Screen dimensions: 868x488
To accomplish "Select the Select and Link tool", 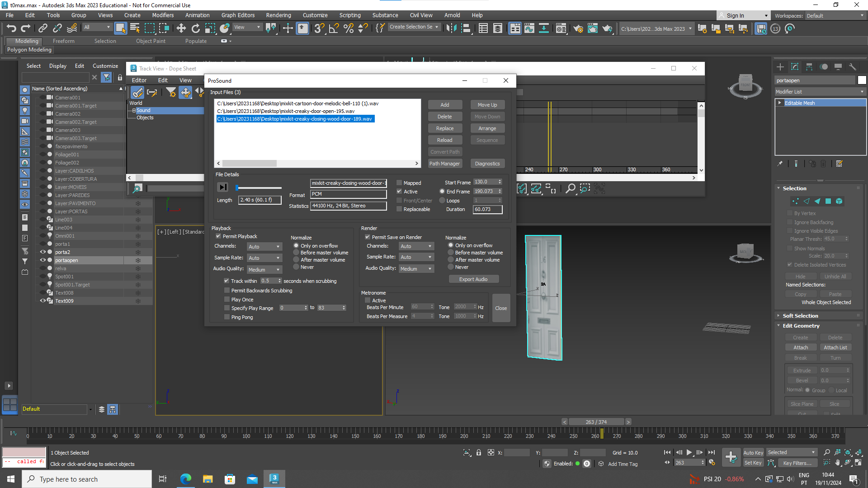I will (x=43, y=28).
